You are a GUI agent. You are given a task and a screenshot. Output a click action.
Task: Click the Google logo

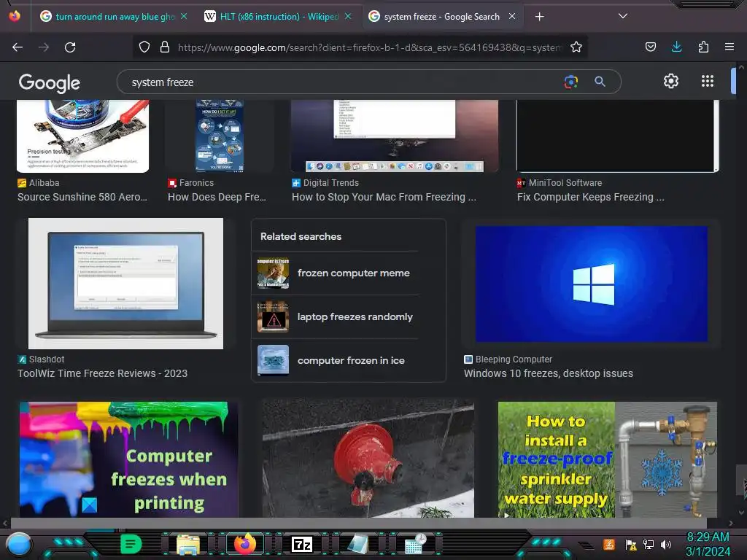[x=50, y=83]
